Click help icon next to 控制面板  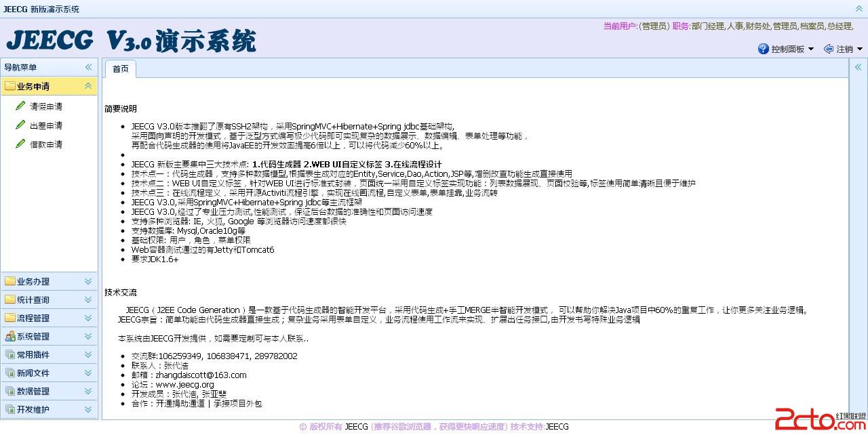[764, 49]
